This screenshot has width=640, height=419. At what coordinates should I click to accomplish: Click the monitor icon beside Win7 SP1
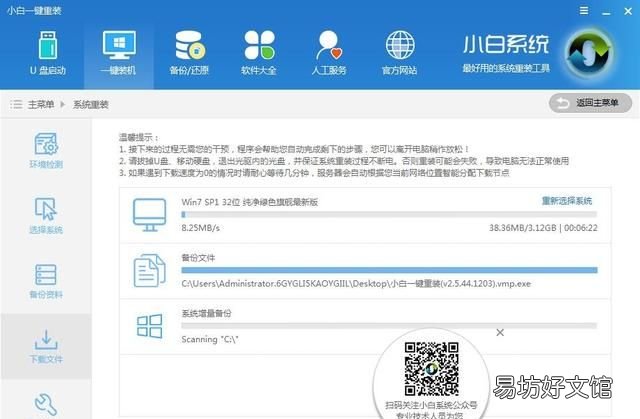point(149,215)
